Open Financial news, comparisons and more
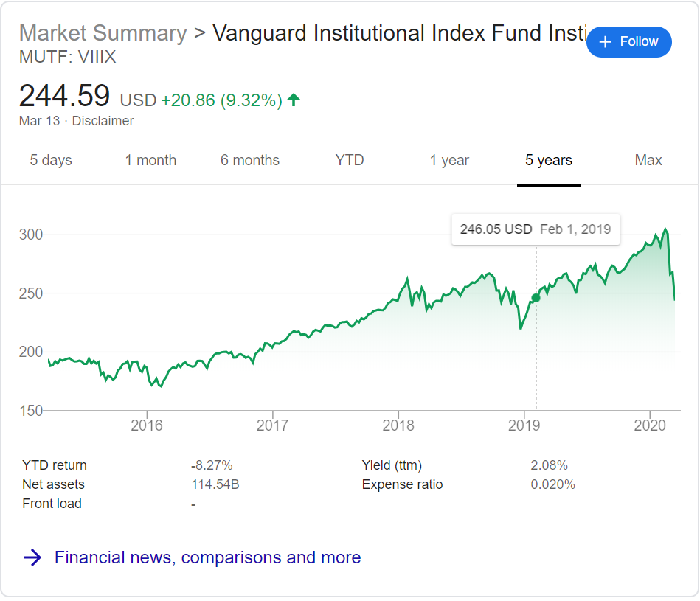The width and height of the screenshot is (700, 601). (207, 557)
